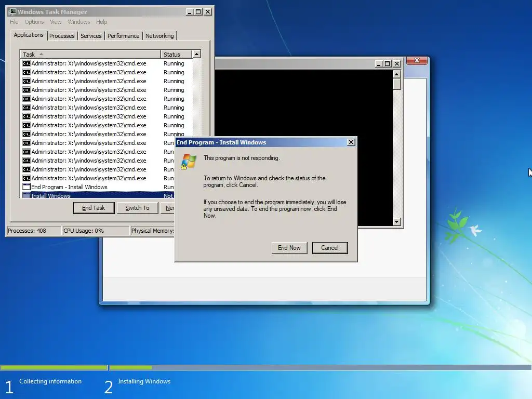Sort the list by the Status column header
Image resolution: width=532 pixels, height=399 pixels.
pos(176,54)
